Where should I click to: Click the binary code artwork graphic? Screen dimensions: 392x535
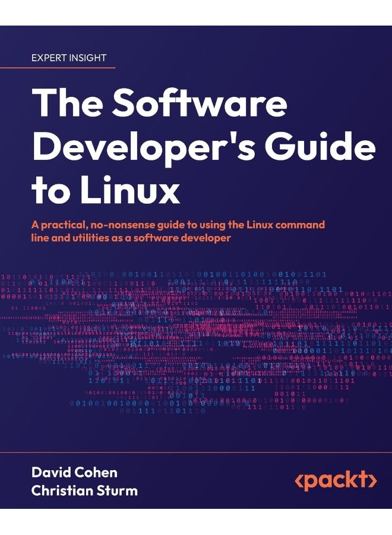[196, 342]
